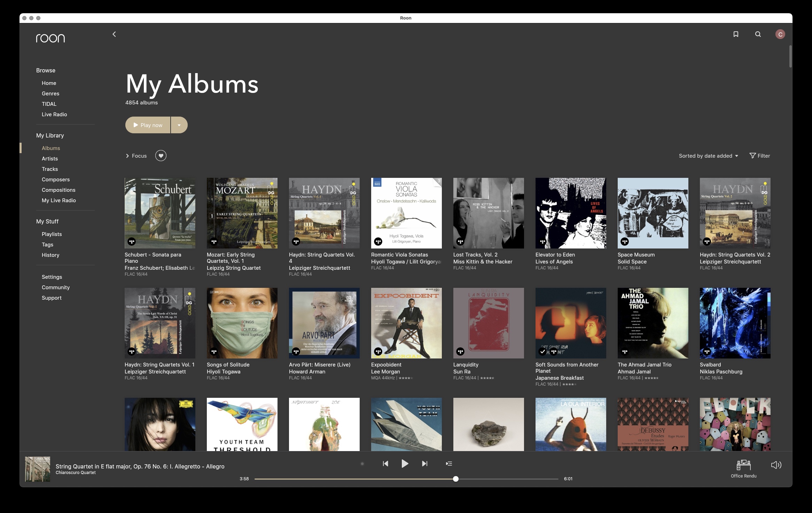812x513 pixels.
Task: Open TIDAL in the sidebar
Action: [x=49, y=104]
